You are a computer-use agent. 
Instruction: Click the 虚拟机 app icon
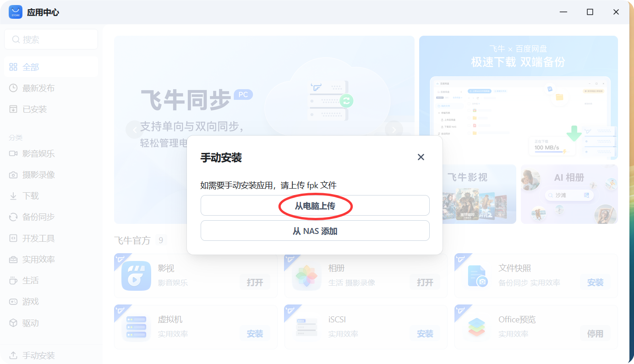136,327
